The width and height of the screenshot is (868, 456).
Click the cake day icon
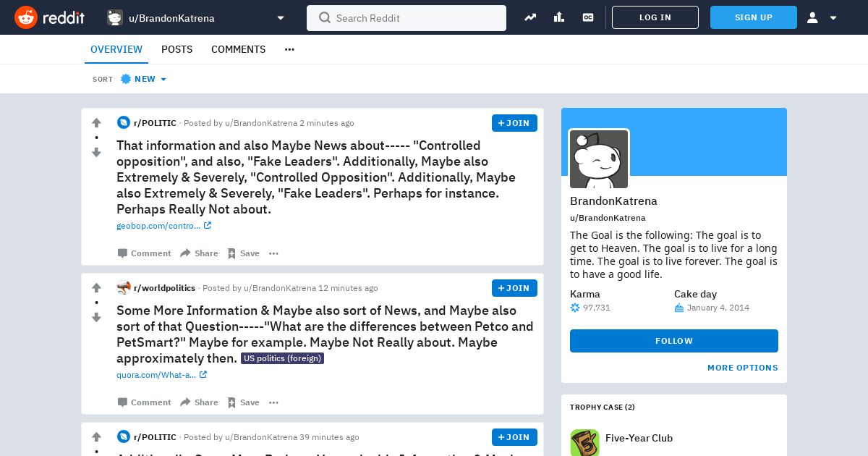click(x=679, y=308)
